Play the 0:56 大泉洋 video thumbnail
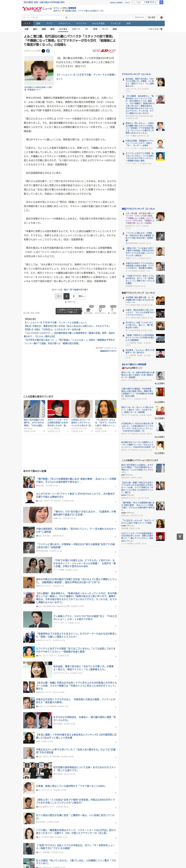 click(160, 313)
